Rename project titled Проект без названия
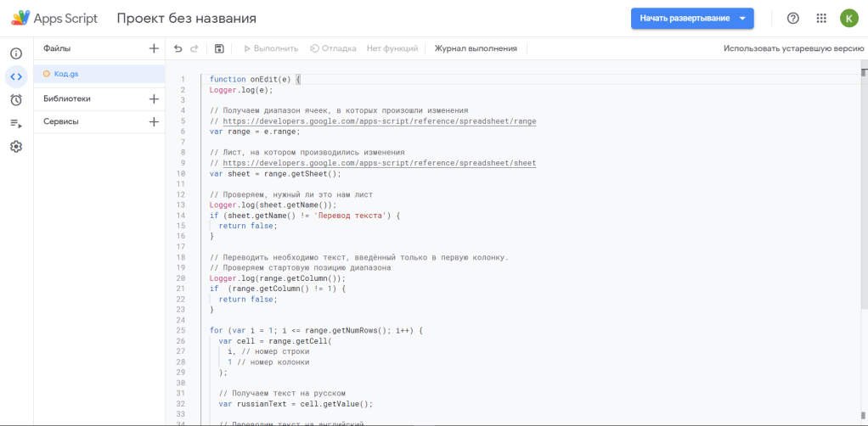The image size is (868, 426). (186, 19)
